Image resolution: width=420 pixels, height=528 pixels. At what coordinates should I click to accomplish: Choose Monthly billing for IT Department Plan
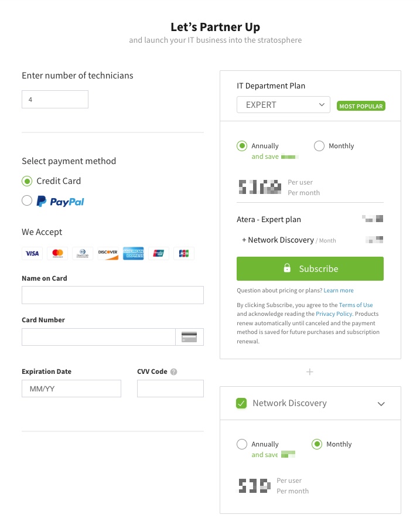[319, 146]
